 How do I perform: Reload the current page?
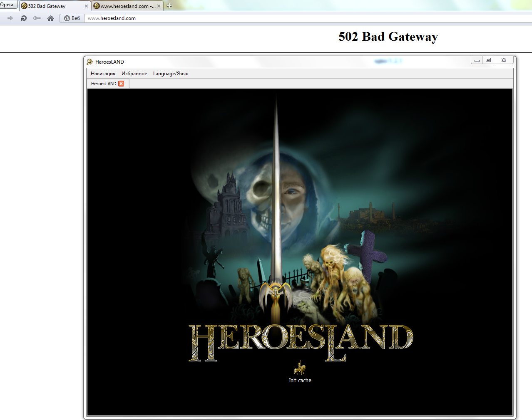coord(24,18)
